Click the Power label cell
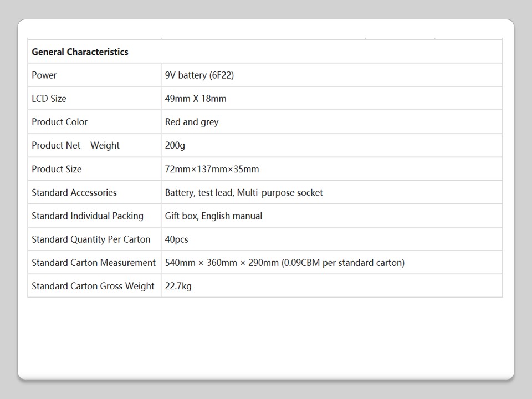Screen dimensions: 532x399 tap(44, 75)
